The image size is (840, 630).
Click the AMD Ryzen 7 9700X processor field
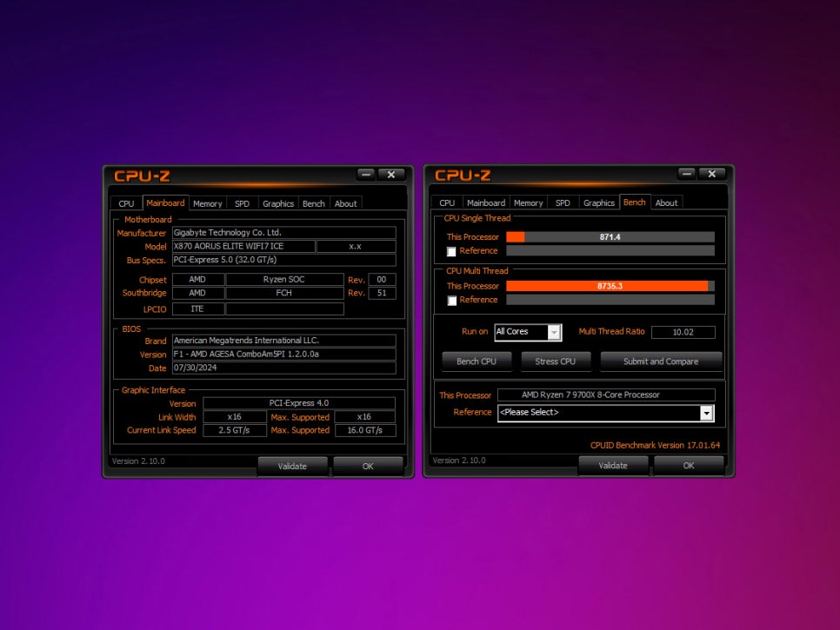[x=606, y=395]
